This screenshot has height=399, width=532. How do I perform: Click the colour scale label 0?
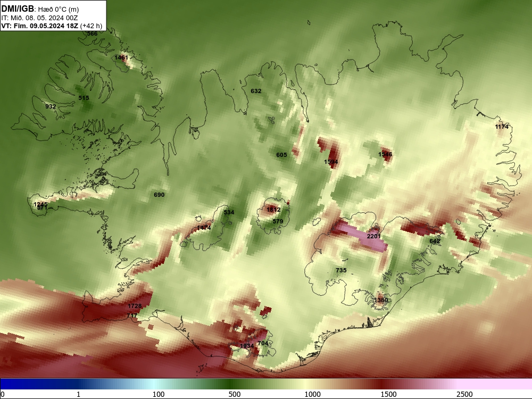tap(3, 394)
